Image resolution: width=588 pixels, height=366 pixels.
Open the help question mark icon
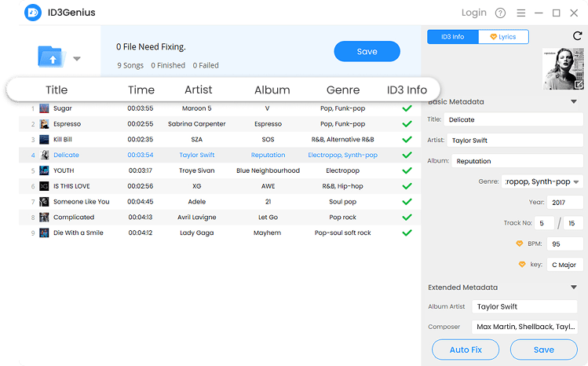500,13
